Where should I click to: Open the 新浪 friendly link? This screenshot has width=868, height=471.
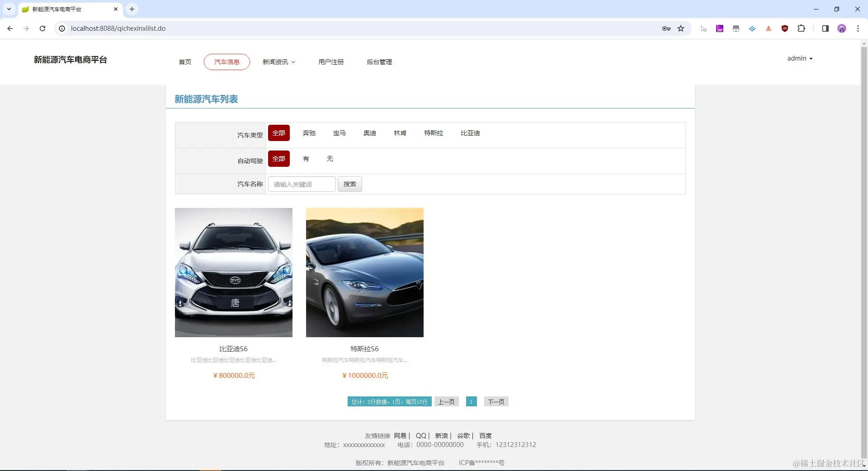[442, 436]
